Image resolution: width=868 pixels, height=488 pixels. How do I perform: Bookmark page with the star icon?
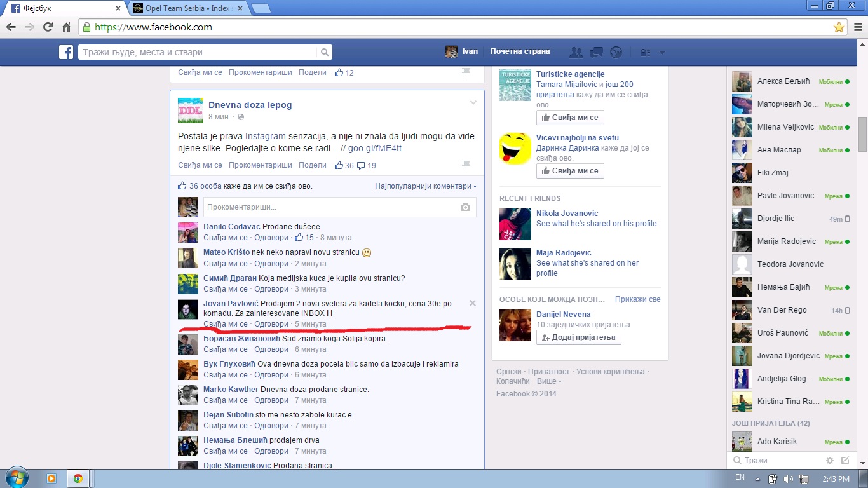click(839, 27)
